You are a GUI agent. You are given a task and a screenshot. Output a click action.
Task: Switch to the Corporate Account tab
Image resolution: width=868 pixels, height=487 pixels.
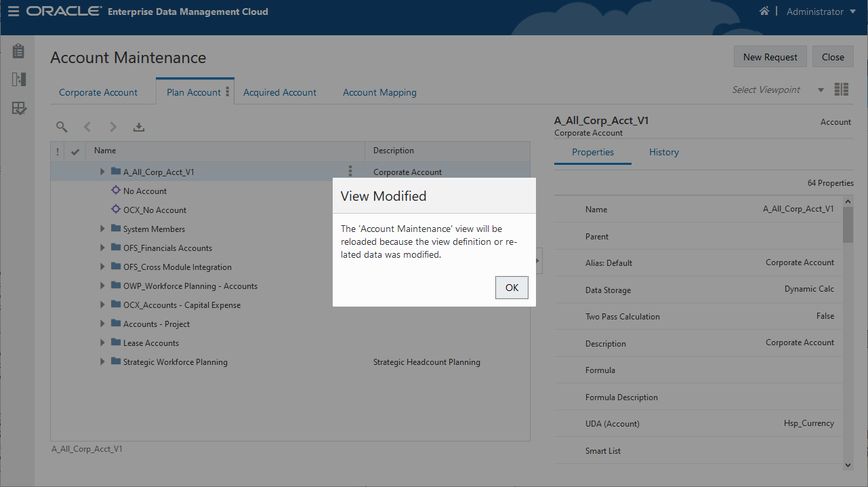(x=98, y=92)
